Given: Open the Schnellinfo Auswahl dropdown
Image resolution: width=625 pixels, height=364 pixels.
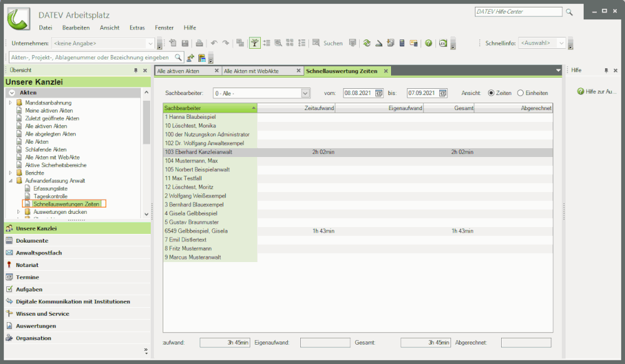Looking at the screenshot, I should (561, 43).
